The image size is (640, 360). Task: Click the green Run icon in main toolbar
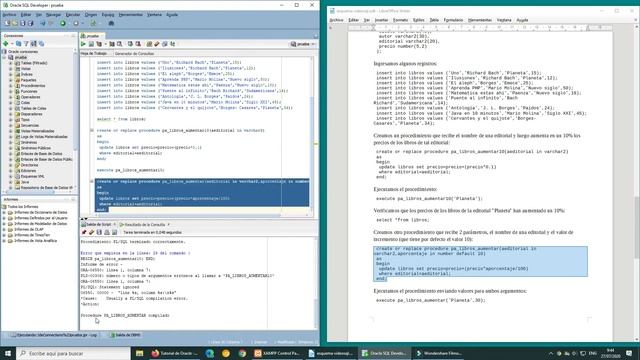63,23
